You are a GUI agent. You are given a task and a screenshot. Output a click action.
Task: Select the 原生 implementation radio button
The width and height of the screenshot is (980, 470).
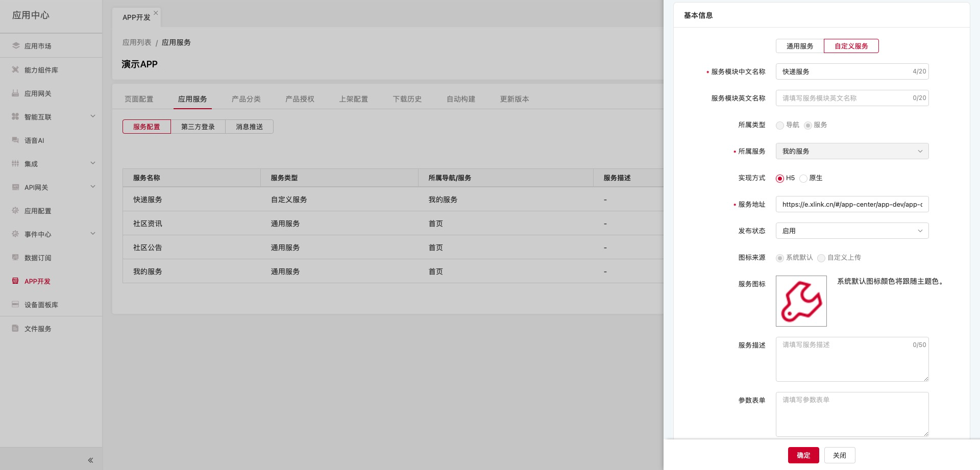click(x=803, y=178)
